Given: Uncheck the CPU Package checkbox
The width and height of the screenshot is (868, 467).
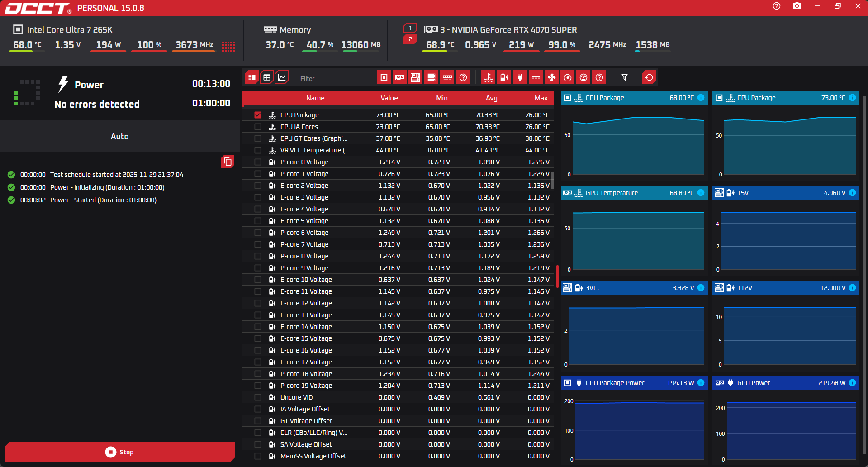Looking at the screenshot, I should tap(258, 115).
